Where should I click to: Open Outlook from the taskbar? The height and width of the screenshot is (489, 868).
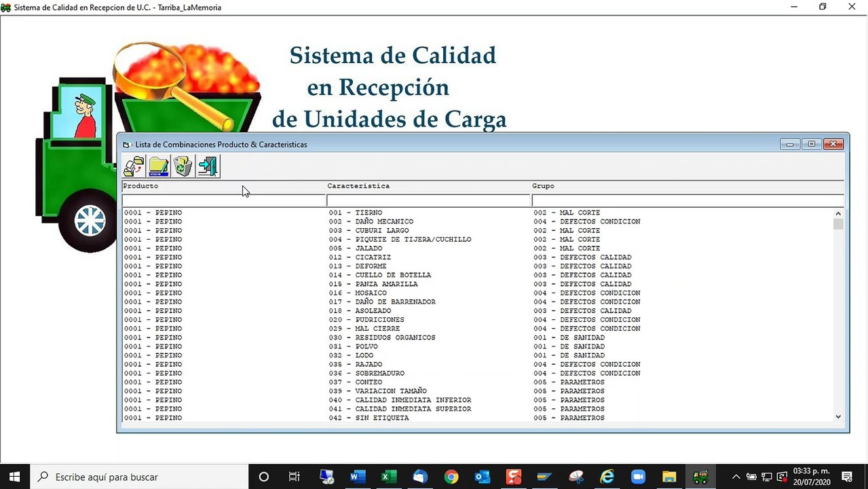point(483,477)
